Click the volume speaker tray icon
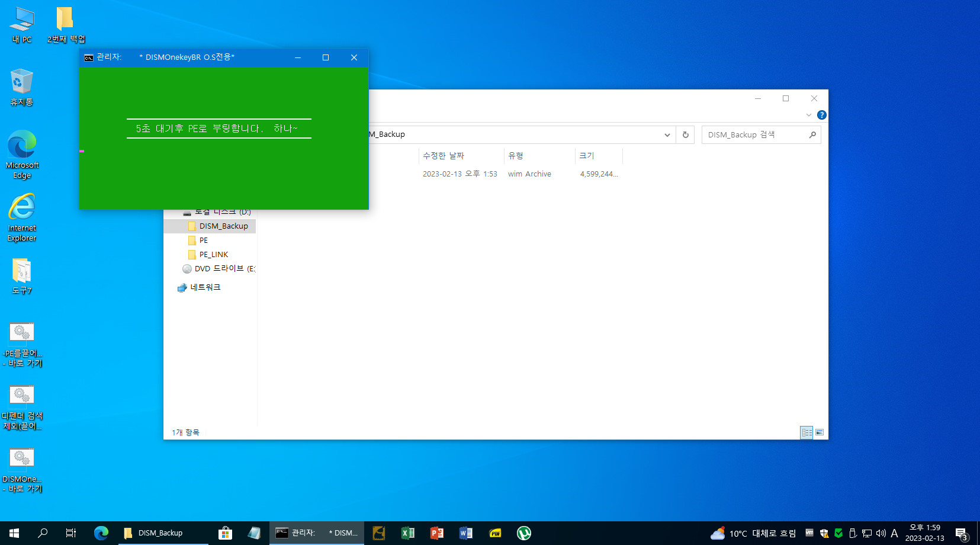This screenshot has width=980, height=545. click(x=881, y=533)
